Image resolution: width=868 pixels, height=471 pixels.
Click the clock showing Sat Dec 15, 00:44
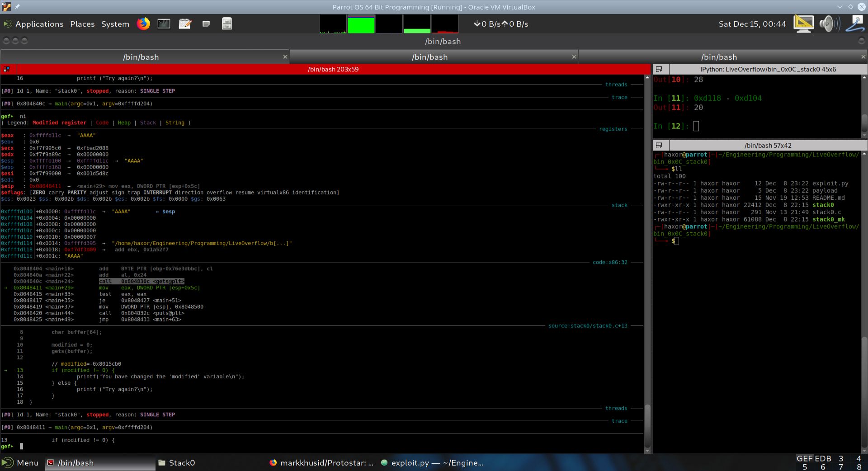tap(752, 24)
